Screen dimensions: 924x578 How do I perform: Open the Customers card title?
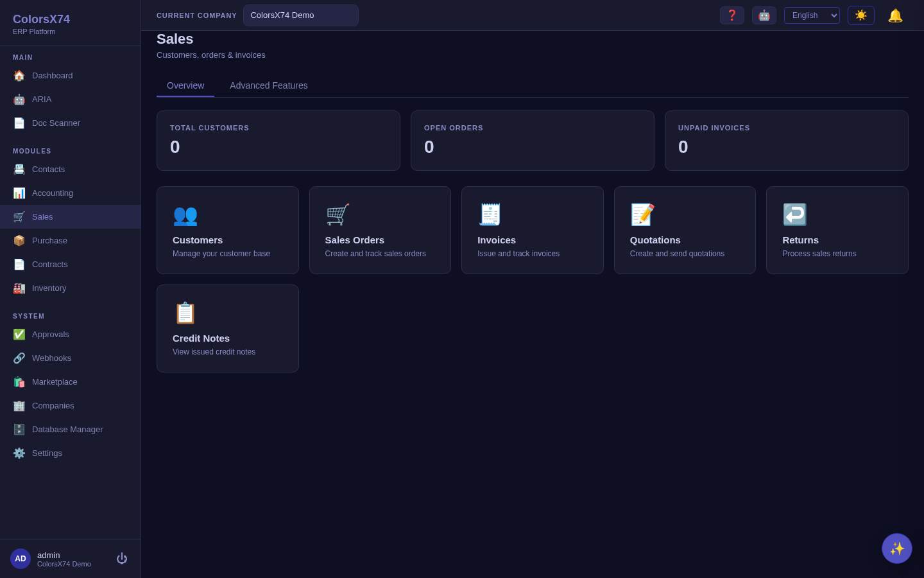coord(198,240)
